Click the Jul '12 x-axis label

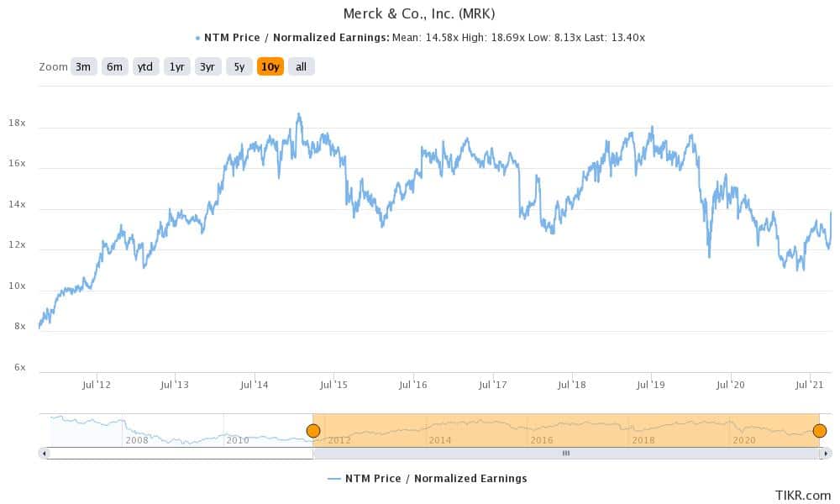pyautogui.click(x=97, y=385)
